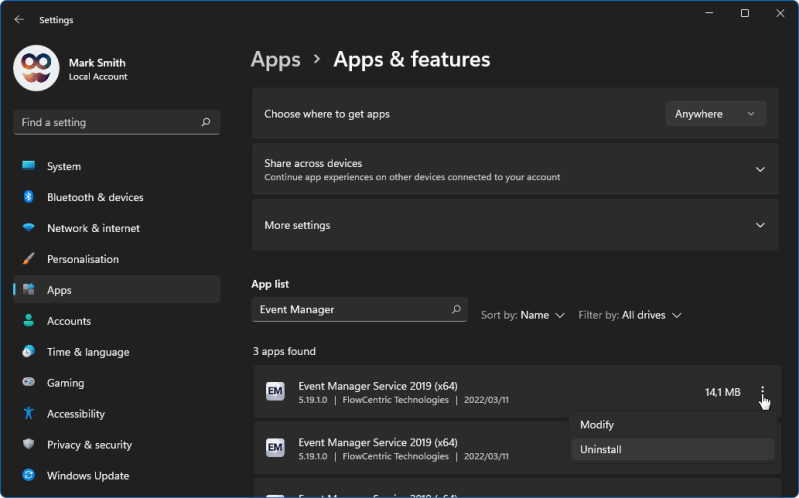The height and width of the screenshot is (498, 799).
Task: Expand the More settings section
Action: 515,225
